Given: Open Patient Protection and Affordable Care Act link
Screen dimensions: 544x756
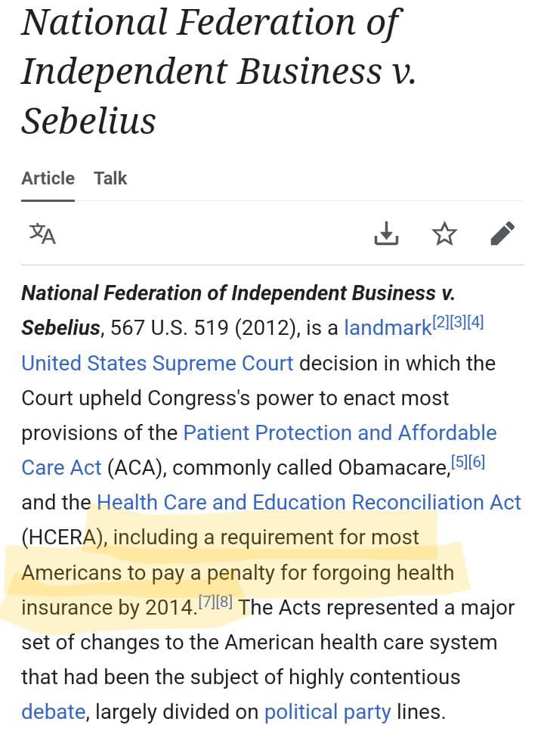Looking at the screenshot, I should pyautogui.click(x=340, y=432).
